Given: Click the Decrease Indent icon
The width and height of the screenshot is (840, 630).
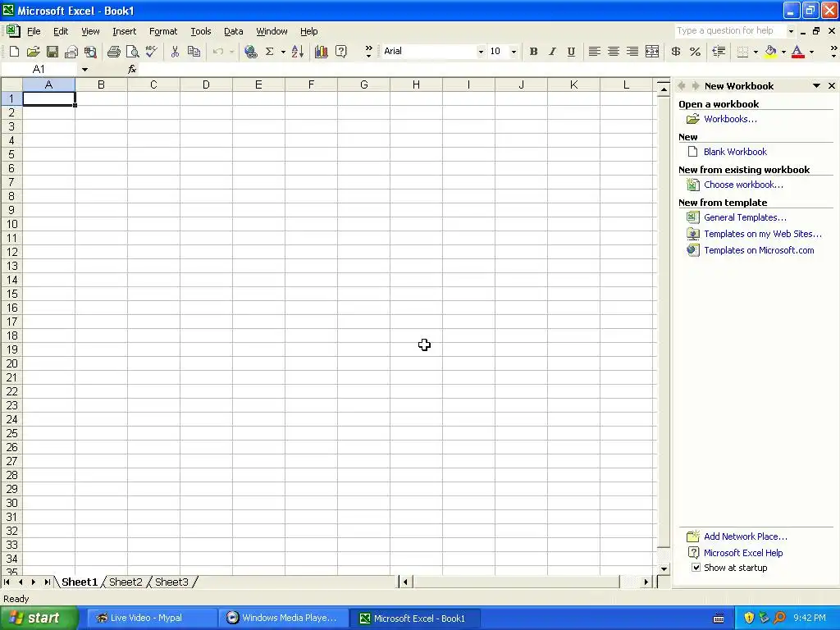Looking at the screenshot, I should click(719, 52).
